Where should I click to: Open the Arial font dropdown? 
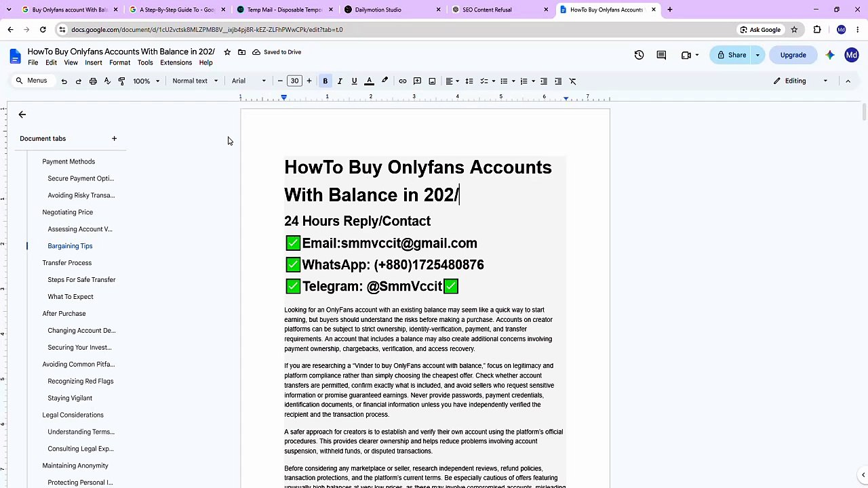248,81
